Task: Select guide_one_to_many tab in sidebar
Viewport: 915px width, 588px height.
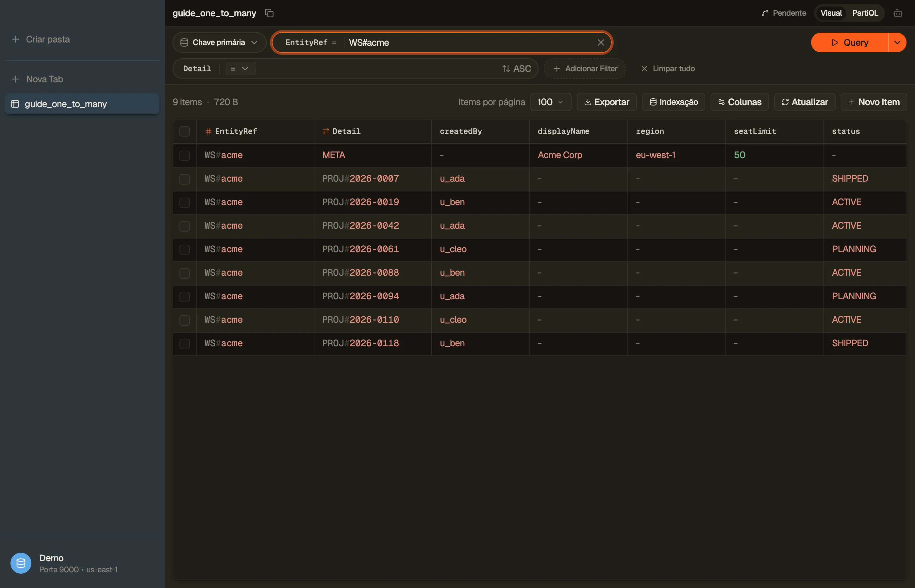Action: click(x=82, y=104)
